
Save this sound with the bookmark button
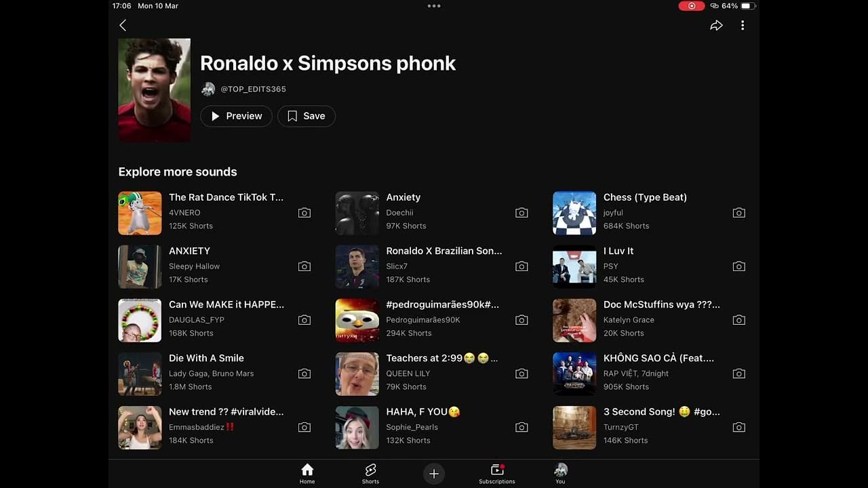coord(306,116)
